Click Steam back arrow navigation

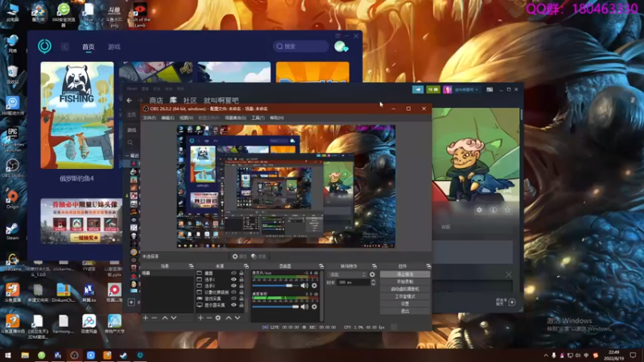[130, 100]
